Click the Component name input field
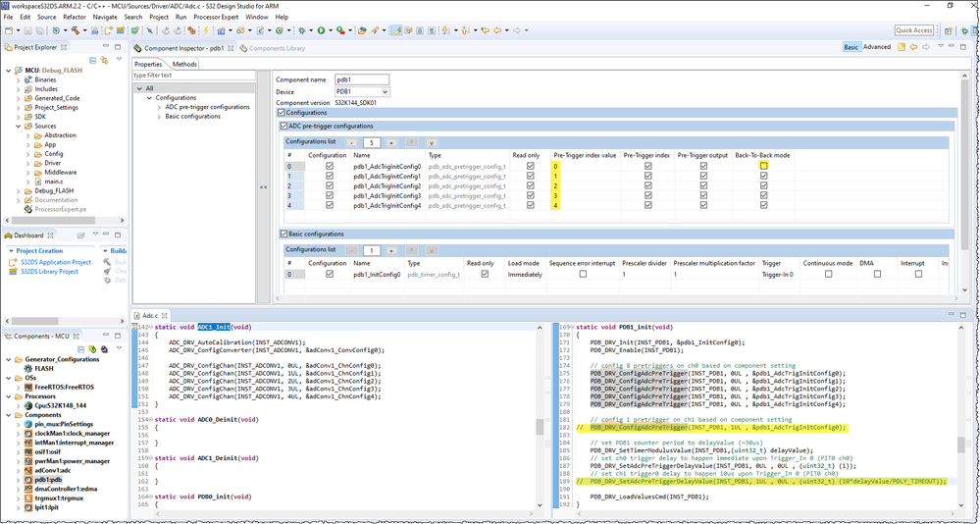This screenshot has width=980, height=524. tap(362, 79)
